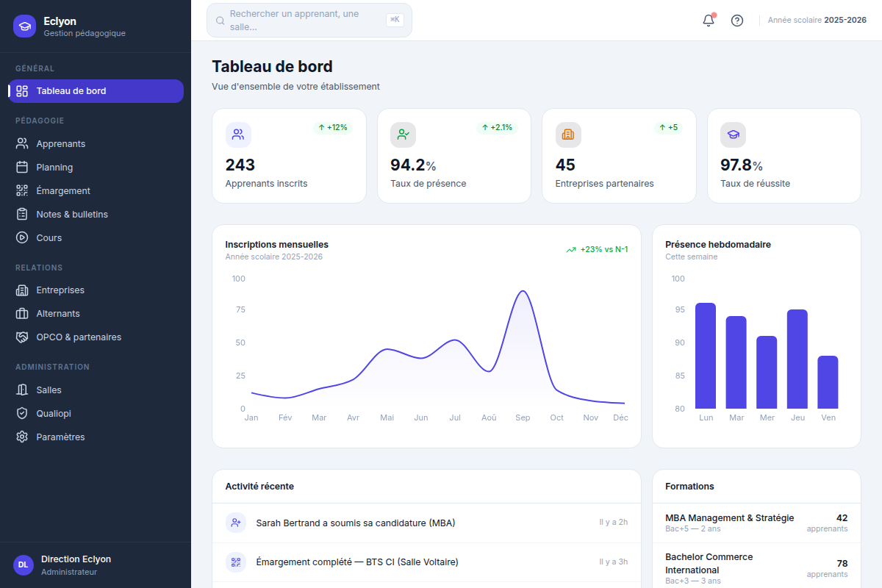This screenshot has height=588, width=882.
Task: Click the Direction Eclyon DL avatar
Action: (24, 565)
